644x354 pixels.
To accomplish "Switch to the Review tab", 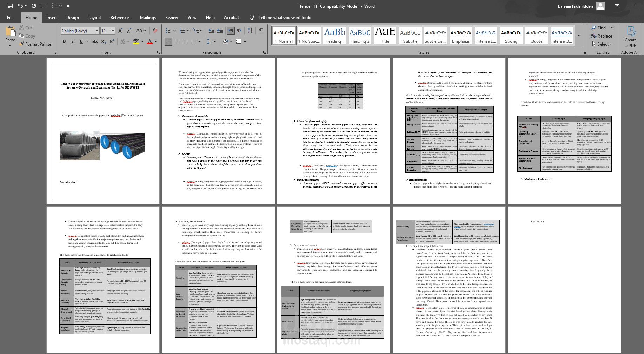I will 172,18.
